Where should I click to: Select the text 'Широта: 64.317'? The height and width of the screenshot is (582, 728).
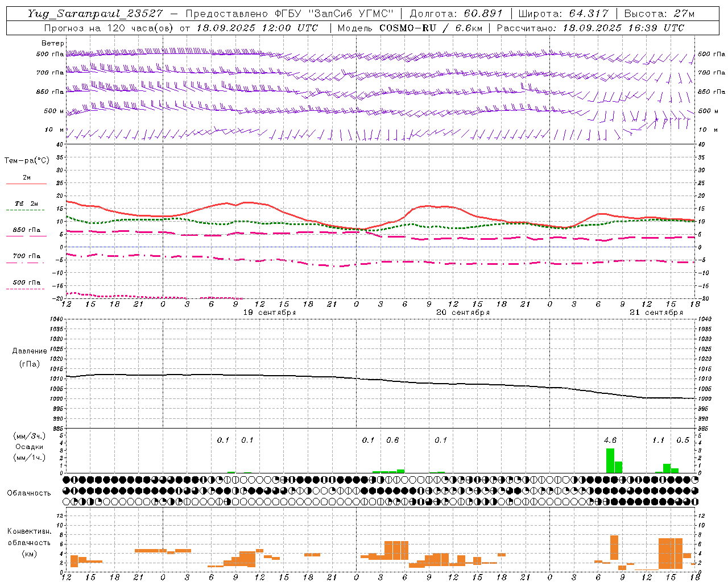563,14
